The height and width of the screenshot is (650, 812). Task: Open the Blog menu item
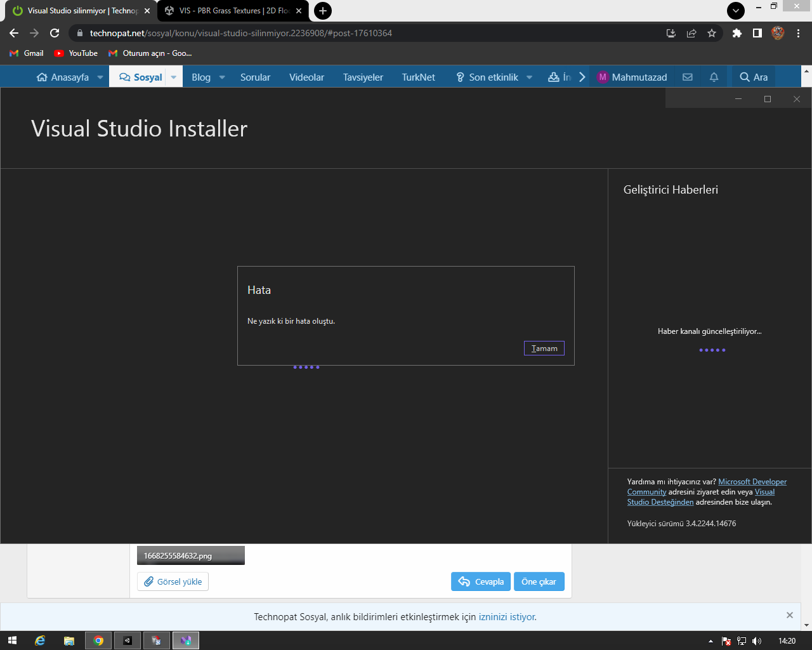point(201,77)
